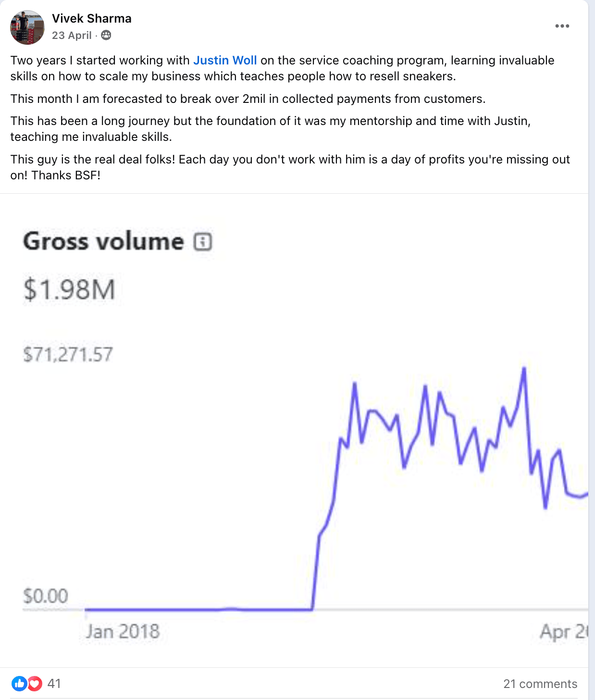The image size is (595, 700).
Task: Click the Gross volume heading text
Action: click(103, 241)
